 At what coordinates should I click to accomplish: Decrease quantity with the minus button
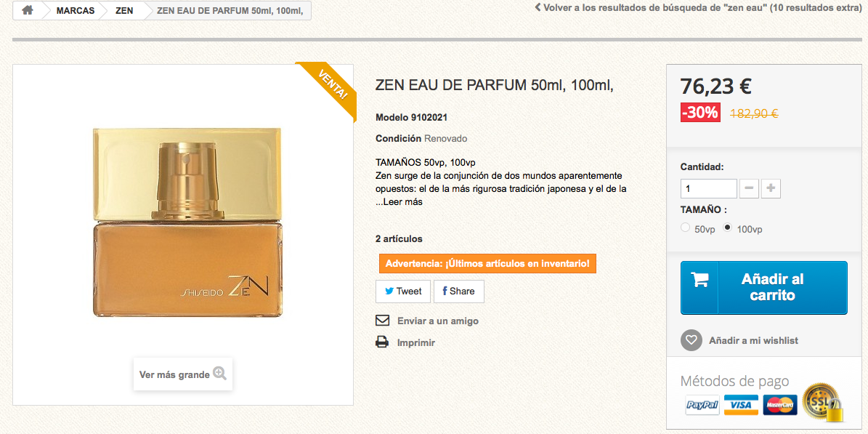click(749, 188)
